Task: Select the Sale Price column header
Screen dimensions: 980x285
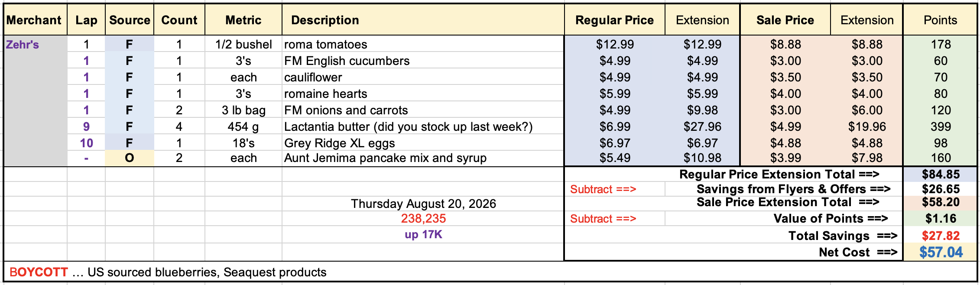Action: (x=785, y=20)
